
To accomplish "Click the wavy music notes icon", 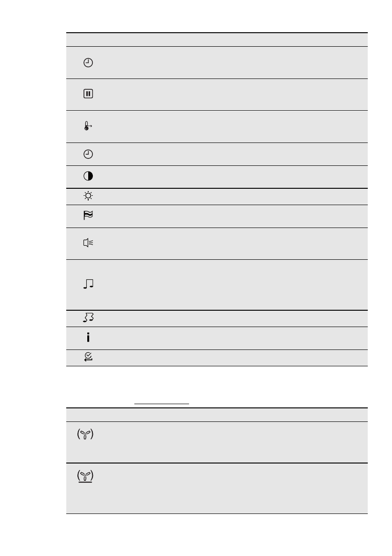I will (88, 318).
